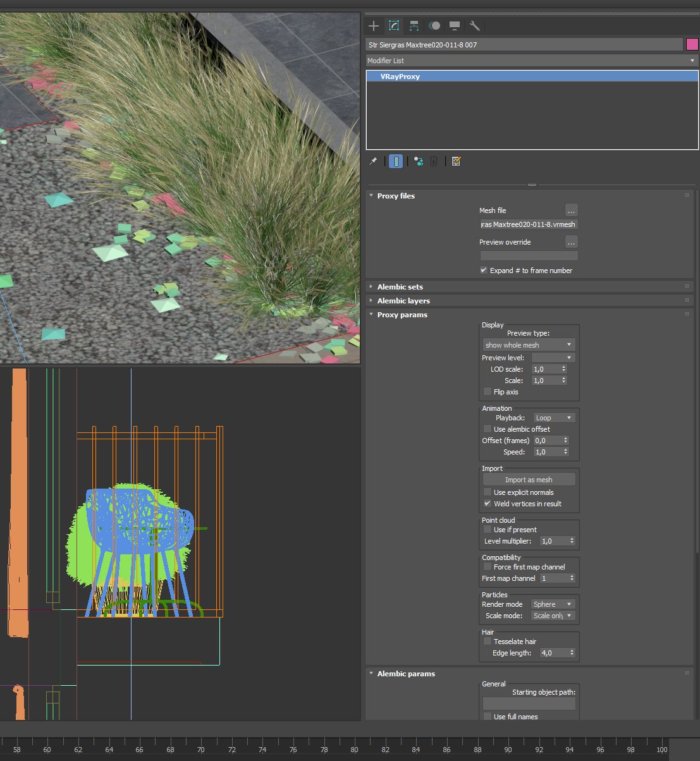Click the Scale value field
The height and width of the screenshot is (761, 700).
(x=546, y=380)
